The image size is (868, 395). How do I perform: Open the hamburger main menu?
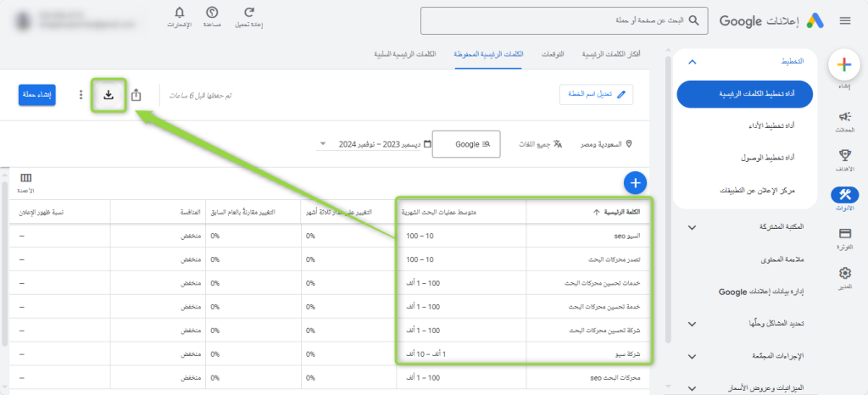pos(844,21)
